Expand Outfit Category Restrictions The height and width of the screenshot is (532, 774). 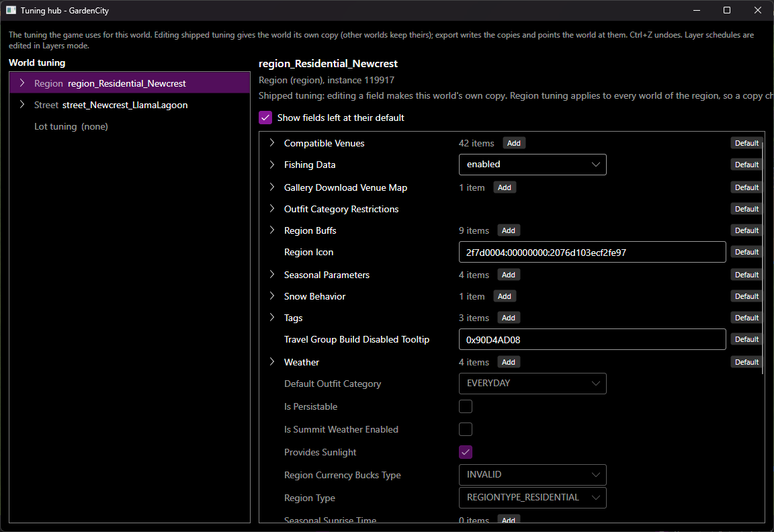272,209
